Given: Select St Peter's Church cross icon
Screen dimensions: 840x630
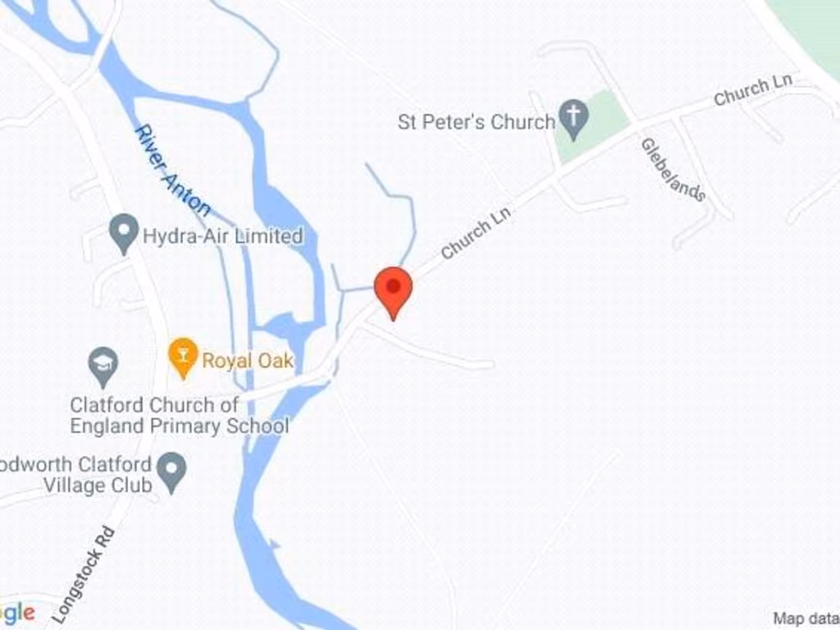Looking at the screenshot, I should [573, 120].
